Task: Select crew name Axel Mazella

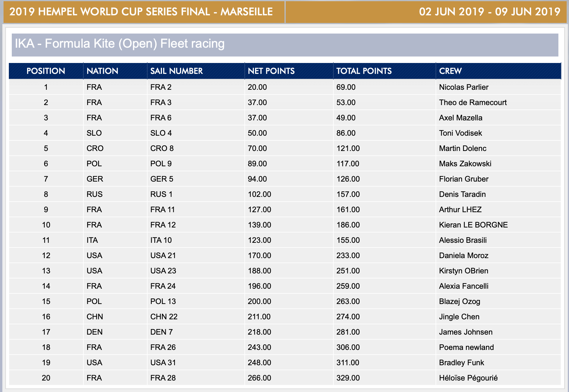Action: pyautogui.click(x=461, y=118)
